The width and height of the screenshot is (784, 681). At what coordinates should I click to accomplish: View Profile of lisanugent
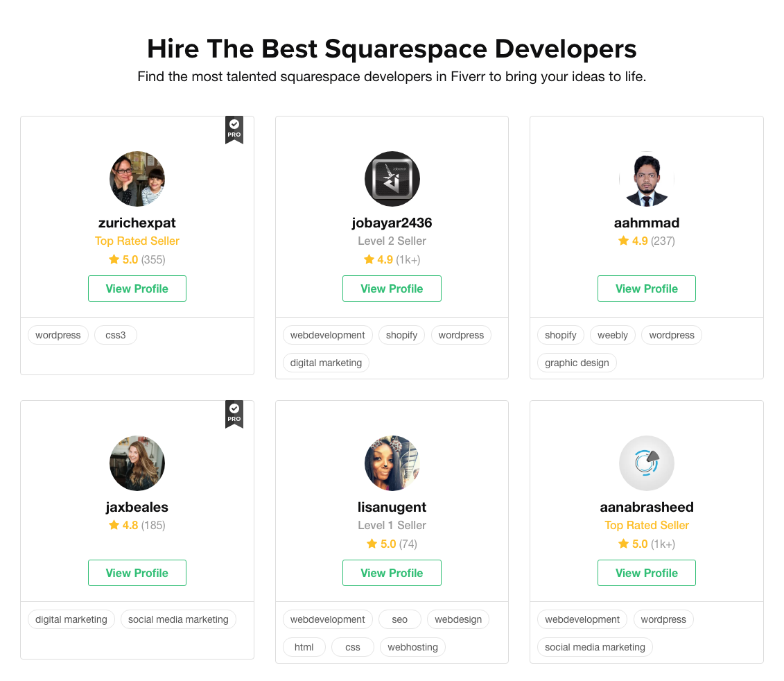click(x=392, y=573)
